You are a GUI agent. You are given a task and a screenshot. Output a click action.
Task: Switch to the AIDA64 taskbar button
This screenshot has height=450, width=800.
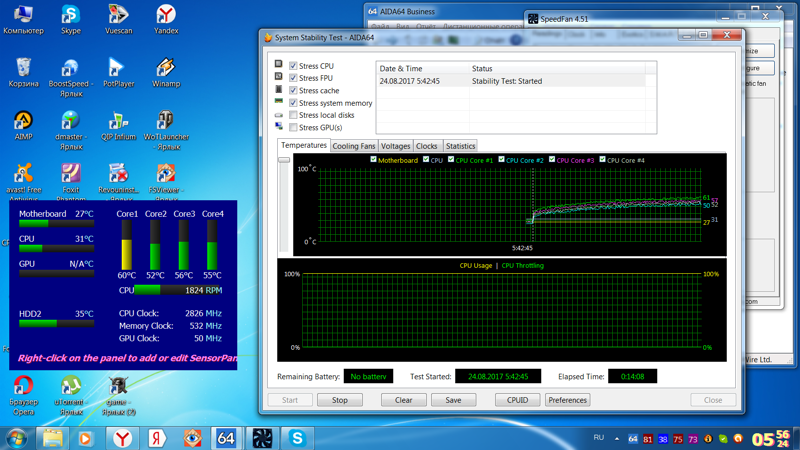pos(226,438)
